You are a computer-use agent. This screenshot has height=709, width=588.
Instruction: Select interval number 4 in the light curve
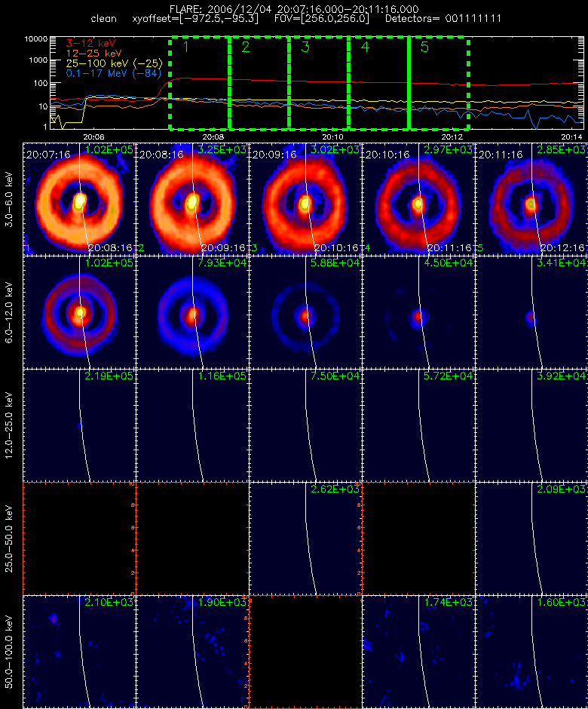tap(365, 47)
